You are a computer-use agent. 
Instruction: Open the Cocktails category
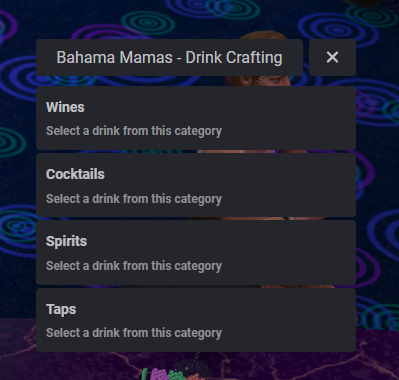[196, 185]
